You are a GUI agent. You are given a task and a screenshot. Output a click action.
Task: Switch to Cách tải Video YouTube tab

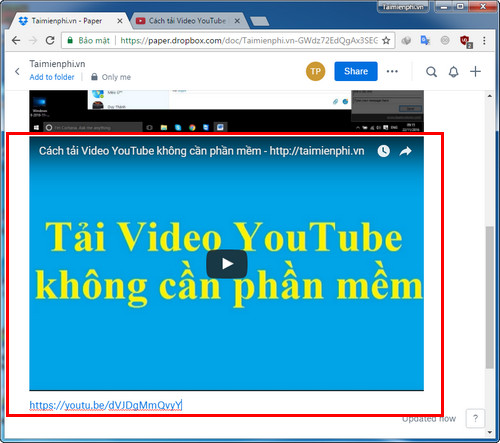(187, 21)
